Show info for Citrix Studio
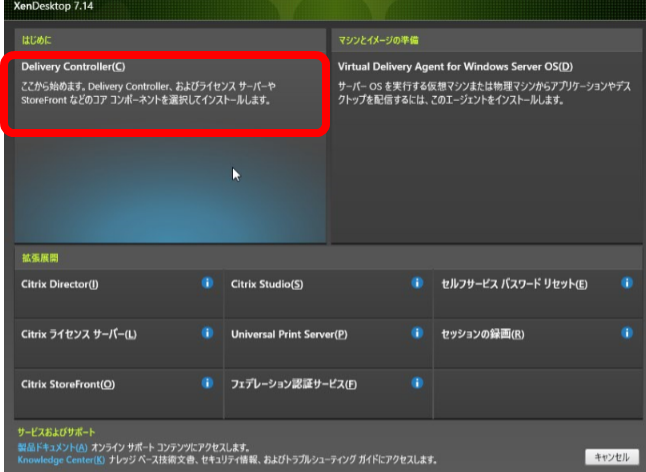The height and width of the screenshot is (472, 646). tap(417, 283)
